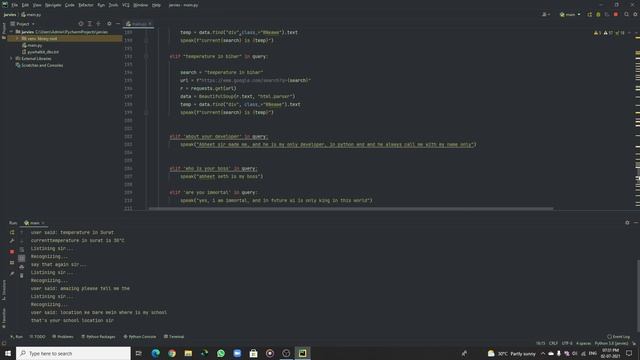640x360 pixels.
Task: Close the main.py editor tab
Action: (150, 24)
